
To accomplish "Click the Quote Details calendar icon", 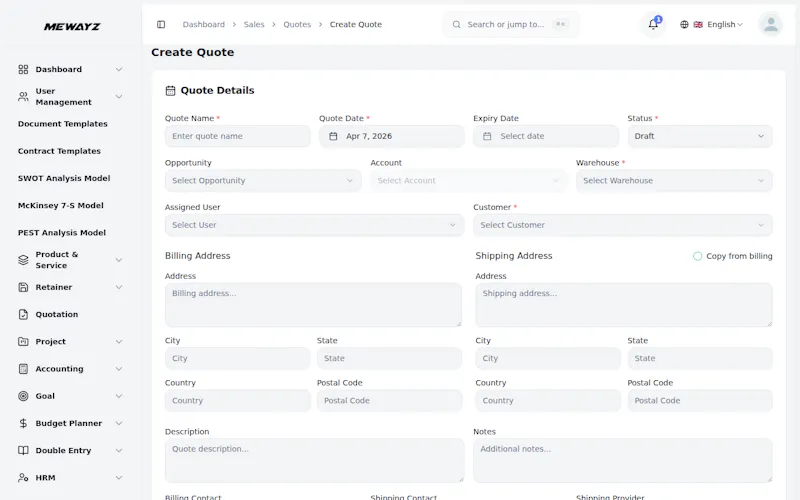I will 170,91.
